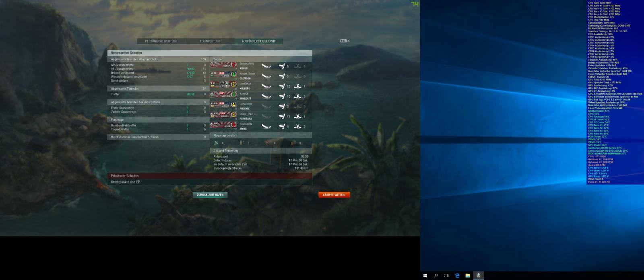Image resolution: width=644 pixels, height=280 pixels.
Task: Close the report with ESC button
Action: (x=345, y=41)
